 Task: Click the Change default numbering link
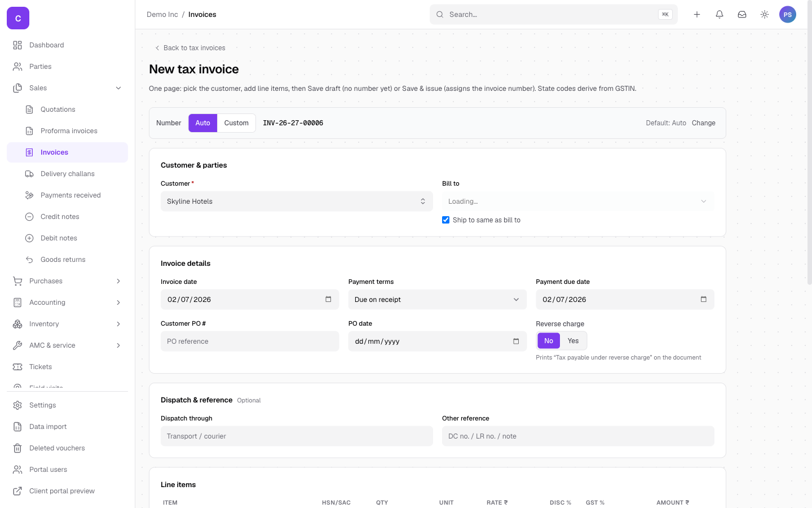coord(704,123)
